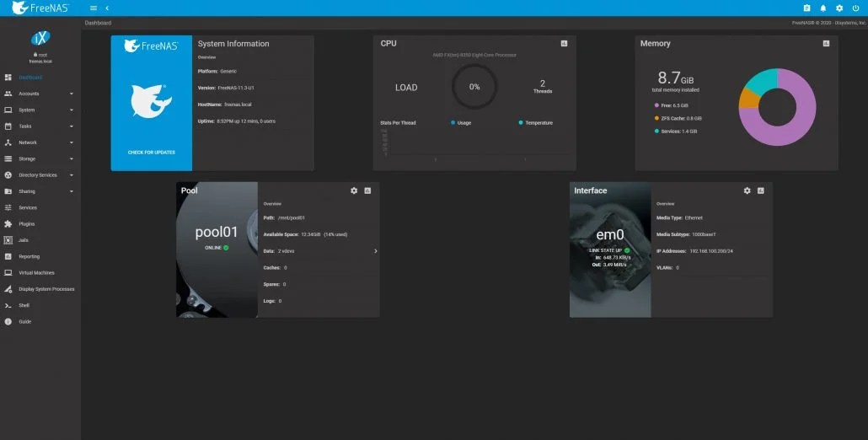The height and width of the screenshot is (440, 868).
Task: Click the power button icon
Action: point(856,8)
